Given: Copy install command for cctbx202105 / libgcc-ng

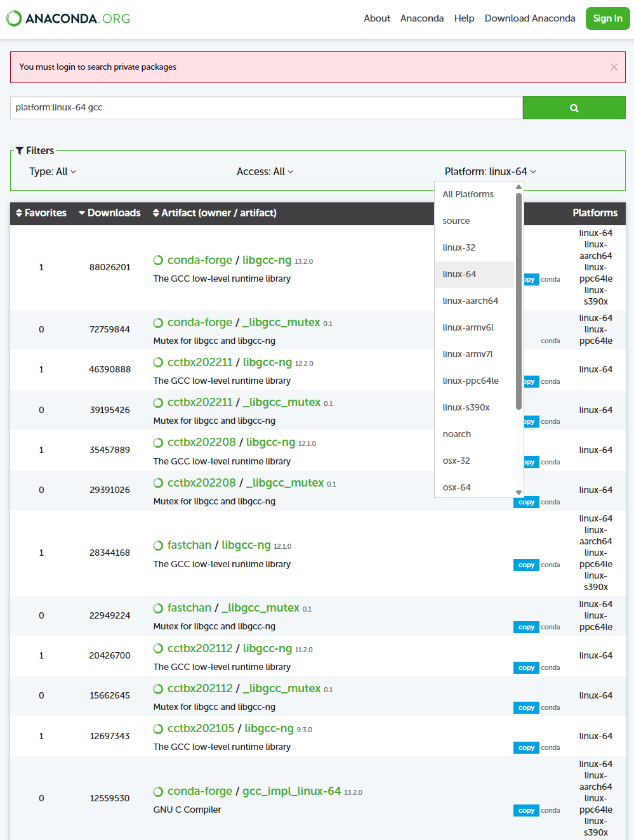Looking at the screenshot, I should click(x=526, y=748).
